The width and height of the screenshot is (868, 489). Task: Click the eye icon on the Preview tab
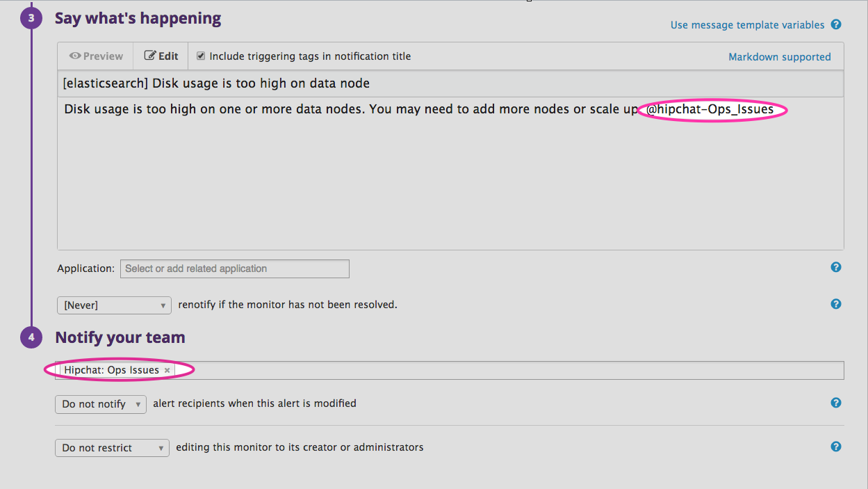[x=75, y=56]
